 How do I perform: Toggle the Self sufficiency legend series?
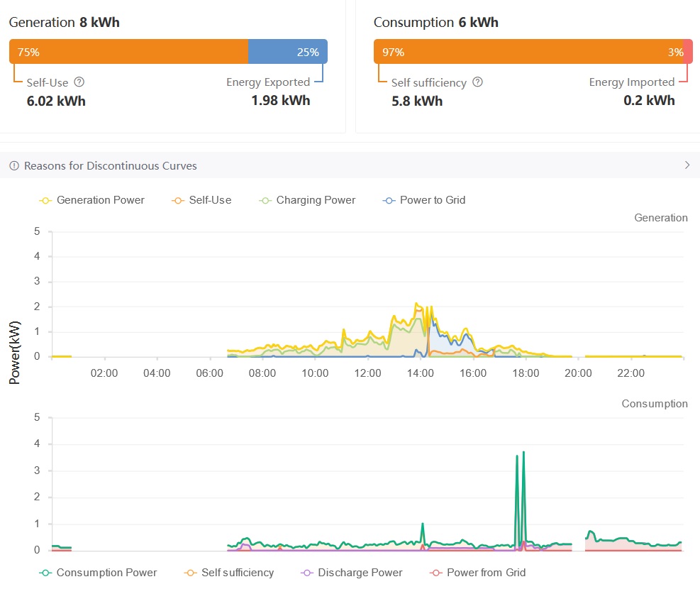point(229,573)
